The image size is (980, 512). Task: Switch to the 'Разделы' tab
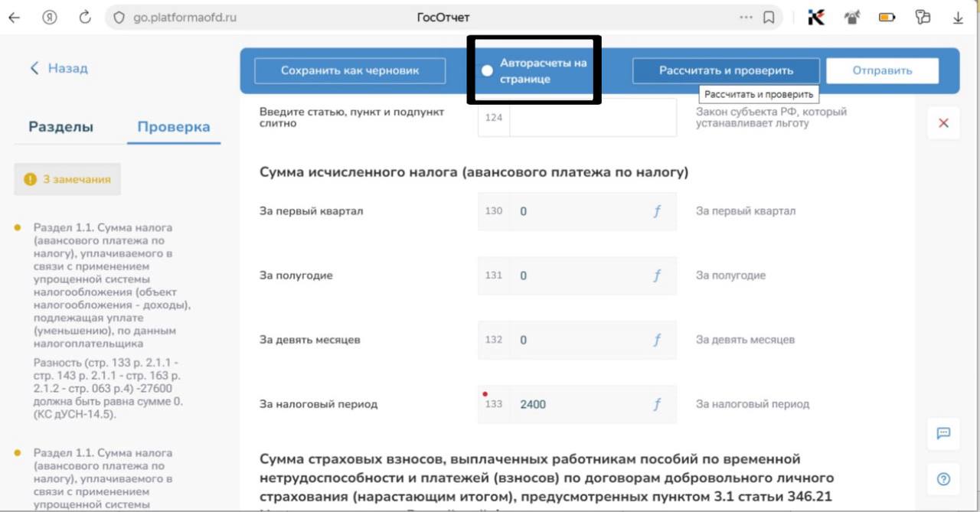60,127
